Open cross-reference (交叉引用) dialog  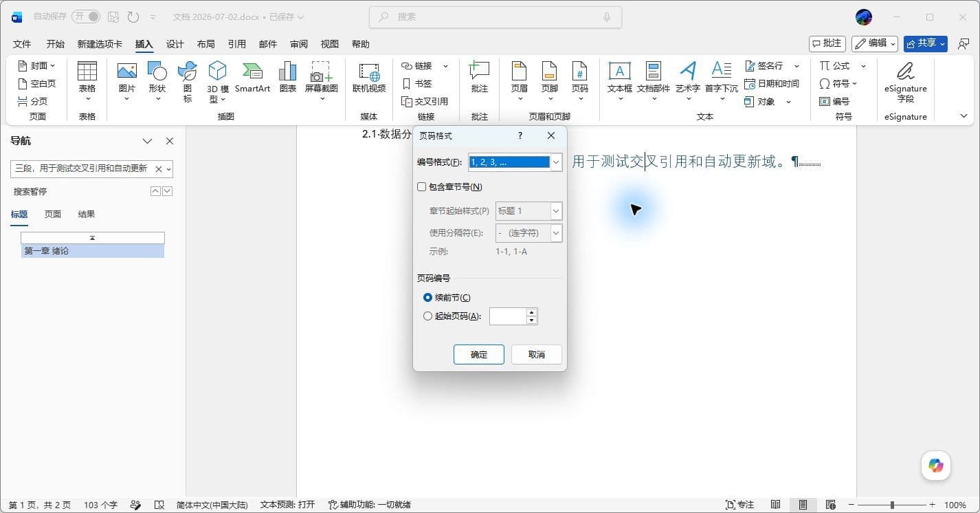pos(425,101)
